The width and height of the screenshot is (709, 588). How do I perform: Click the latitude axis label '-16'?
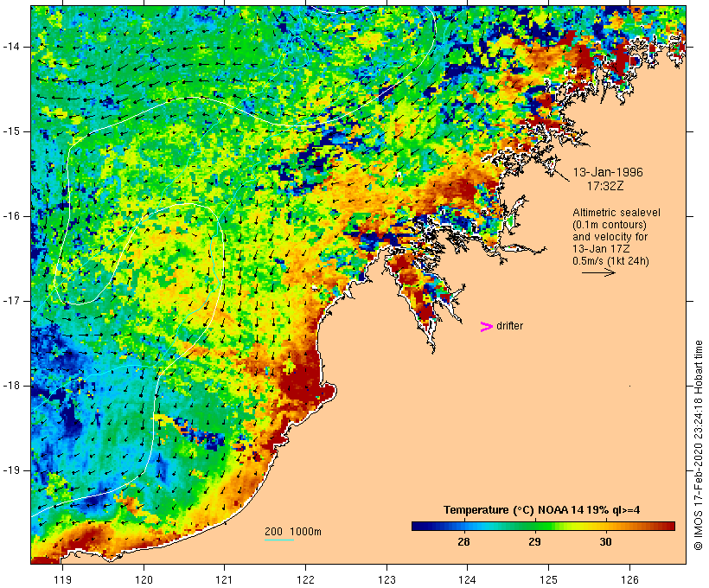11,216
